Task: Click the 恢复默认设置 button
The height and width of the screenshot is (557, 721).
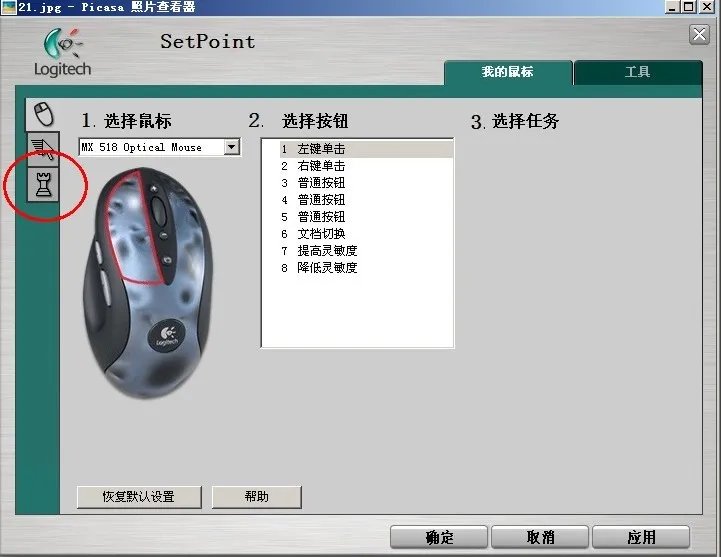Action: tap(139, 497)
